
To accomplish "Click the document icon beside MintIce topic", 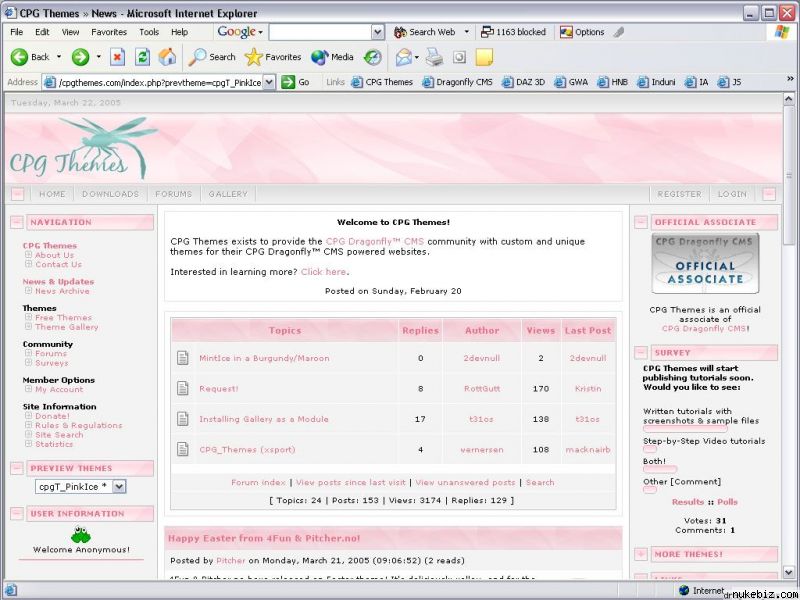I will pyautogui.click(x=183, y=358).
